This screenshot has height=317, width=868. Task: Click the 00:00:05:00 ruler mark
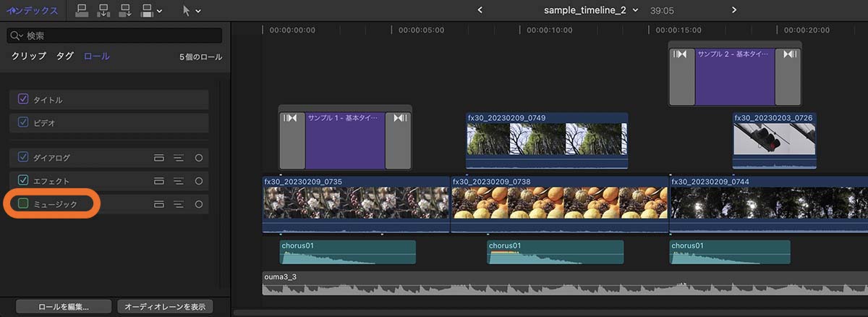pyautogui.click(x=421, y=30)
